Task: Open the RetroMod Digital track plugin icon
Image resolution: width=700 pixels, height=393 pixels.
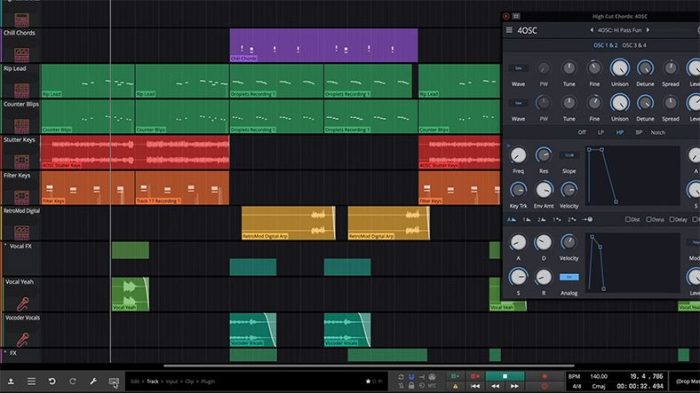Action: (21, 232)
